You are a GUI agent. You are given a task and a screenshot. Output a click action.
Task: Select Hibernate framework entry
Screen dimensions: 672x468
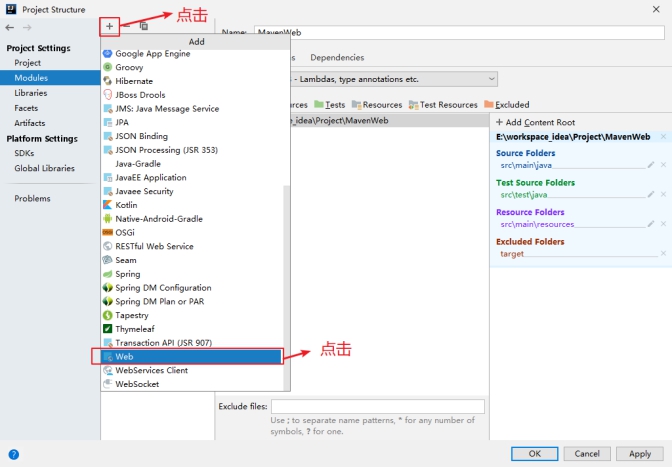coord(134,81)
